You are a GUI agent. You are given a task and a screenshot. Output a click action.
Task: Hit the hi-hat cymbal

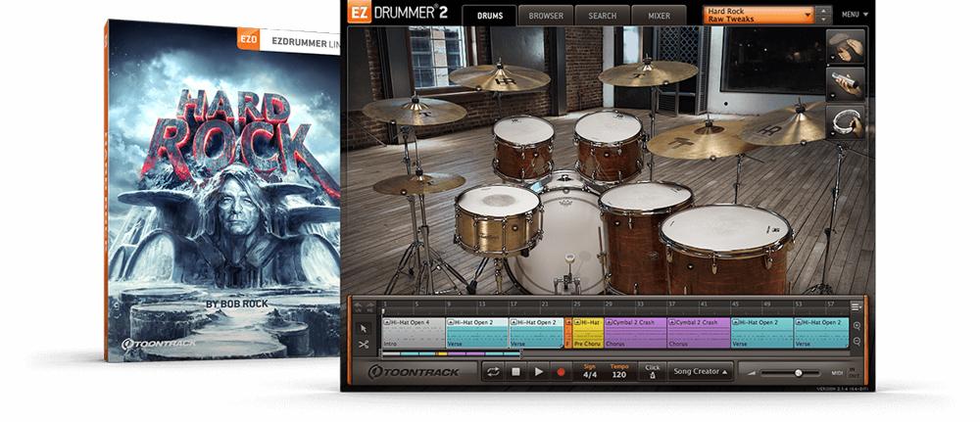pyautogui.click(x=419, y=183)
